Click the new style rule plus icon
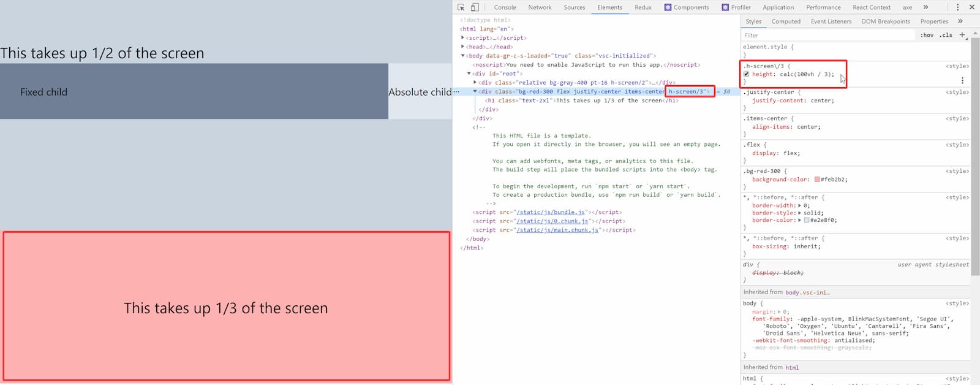This screenshot has width=980, height=385. pyautogui.click(x=962, y=35)
